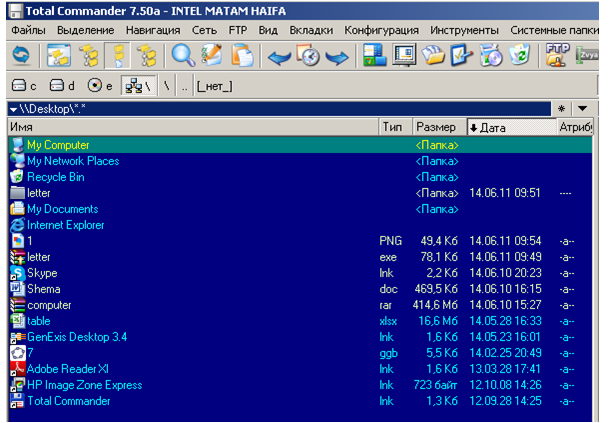Viewport: 611px width, 423px height.
Task: Click the Skype shortcut icon in list
Action: [x=17, y=273]
